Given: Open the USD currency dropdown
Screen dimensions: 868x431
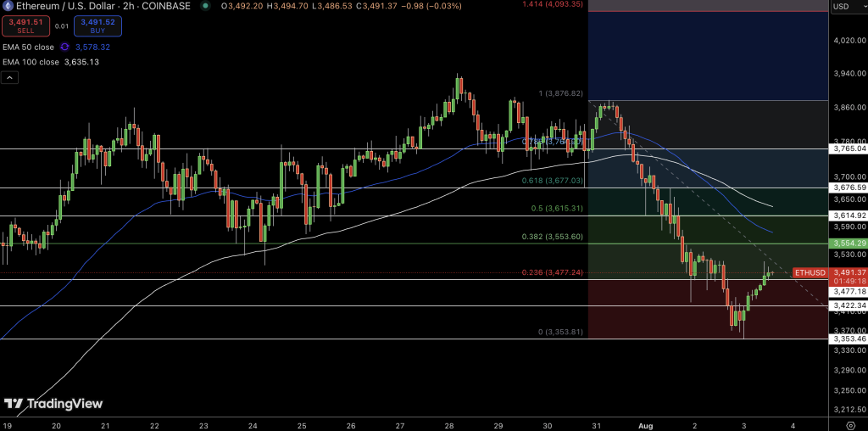Looking at the screenshot, I should pos(848,7).
